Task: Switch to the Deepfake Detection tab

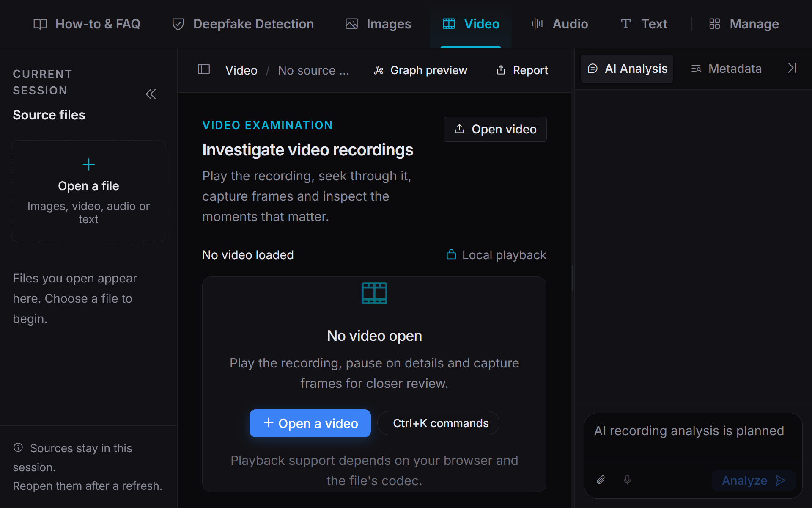Action: point(243,24)
